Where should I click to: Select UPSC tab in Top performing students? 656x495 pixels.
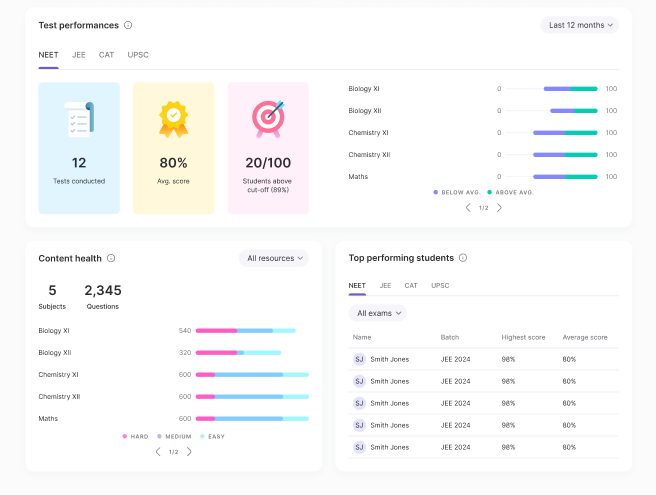point(440,285)
